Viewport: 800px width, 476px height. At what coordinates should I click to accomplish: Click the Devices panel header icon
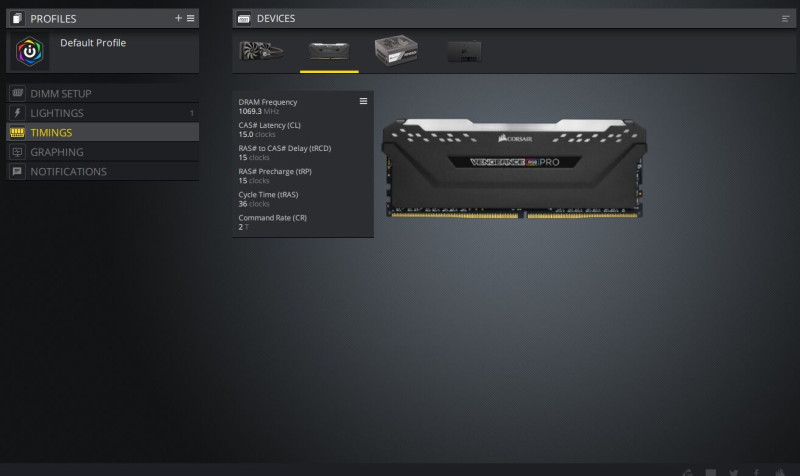coord(244,18)
